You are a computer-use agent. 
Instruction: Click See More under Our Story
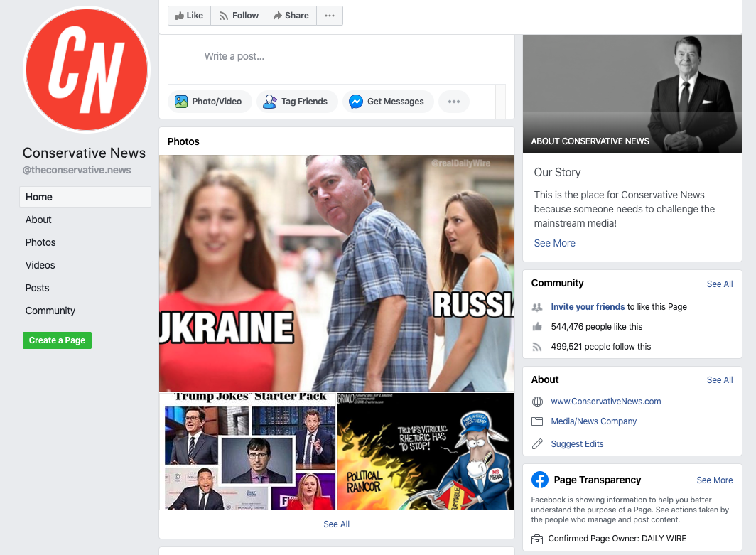click(x=554, y=243)
